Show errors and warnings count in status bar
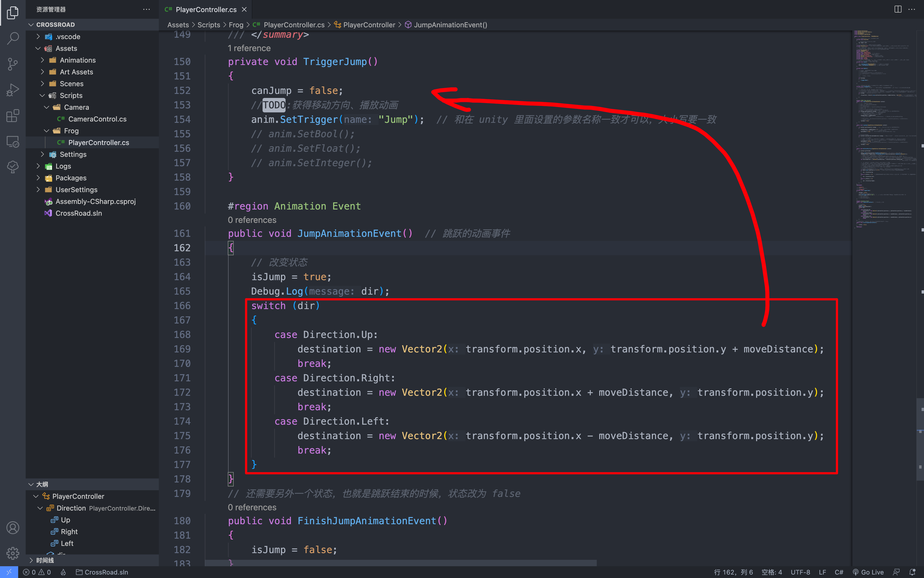 (x=37, y=572)
